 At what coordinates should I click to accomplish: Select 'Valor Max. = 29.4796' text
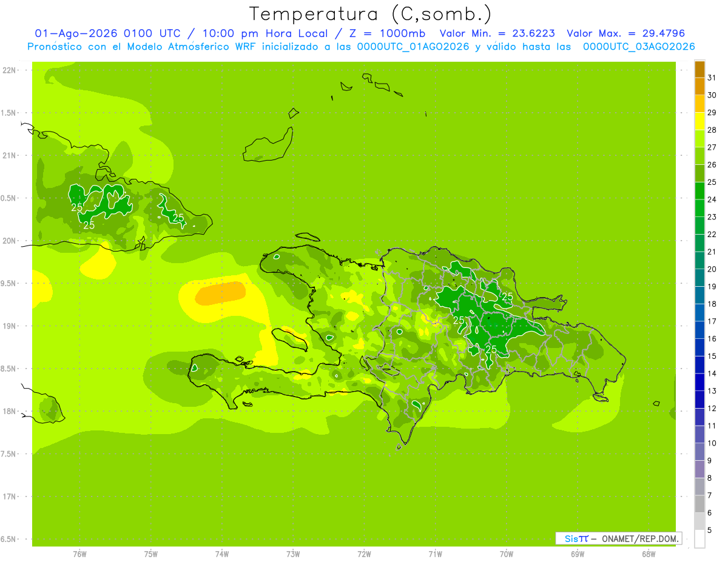625,33
